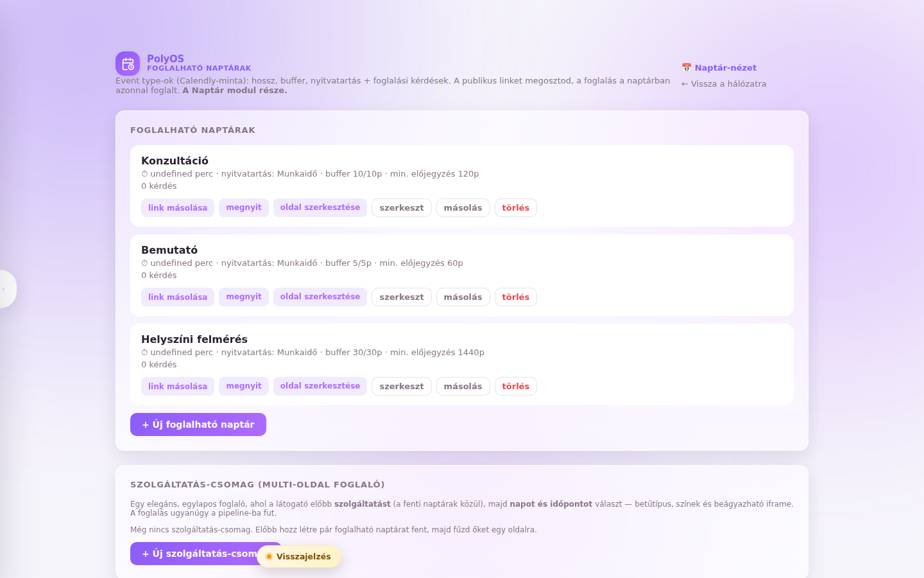924x578 pixels.
Task: Click the Bemutató calendar title
Action: click(169, 250)
